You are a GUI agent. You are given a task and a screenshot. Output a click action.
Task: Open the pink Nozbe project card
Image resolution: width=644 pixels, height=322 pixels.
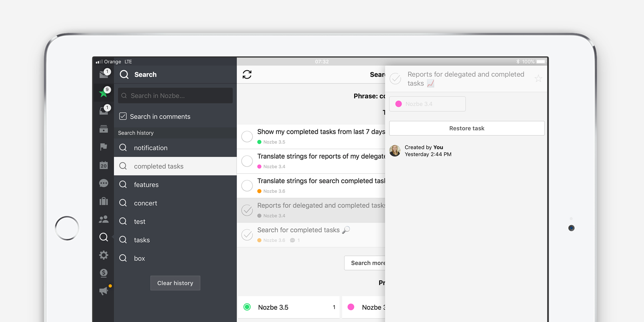[x=364, y=307]
